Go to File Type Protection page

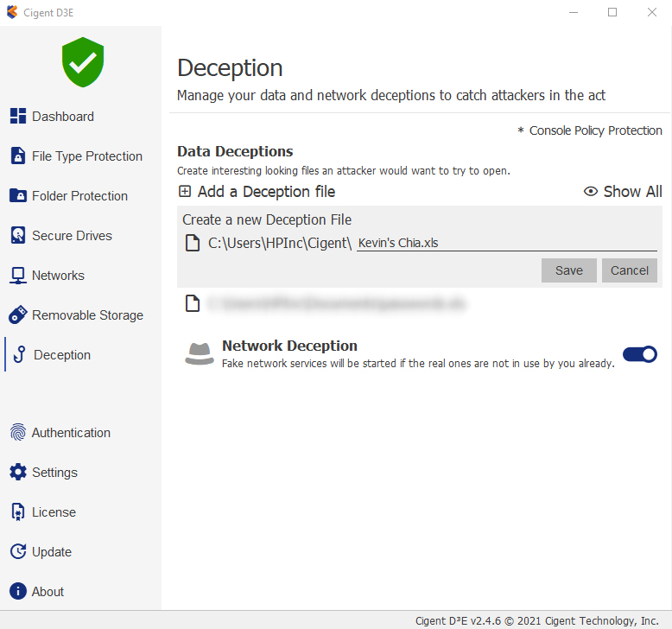[x=87, y=156]
